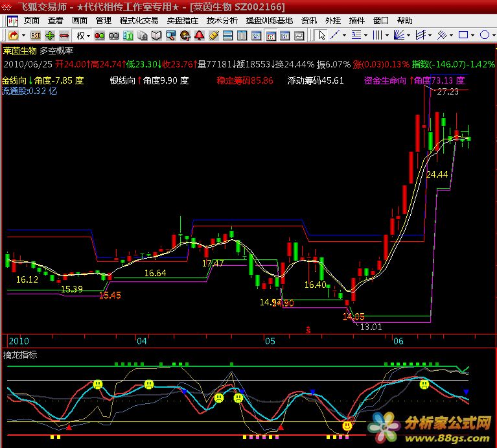Click the 擒龙指标 sub-chart title

20,355
